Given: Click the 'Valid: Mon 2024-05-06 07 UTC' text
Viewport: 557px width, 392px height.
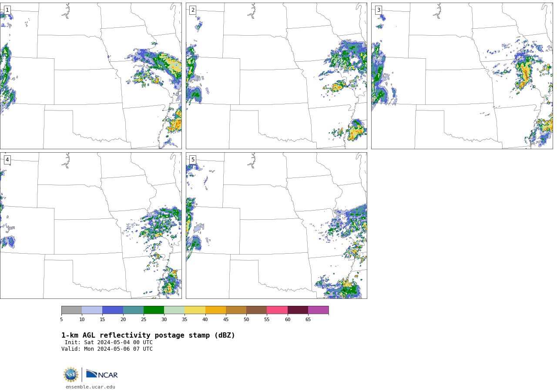Looking at the screenshot, I should tap(107, 349).
